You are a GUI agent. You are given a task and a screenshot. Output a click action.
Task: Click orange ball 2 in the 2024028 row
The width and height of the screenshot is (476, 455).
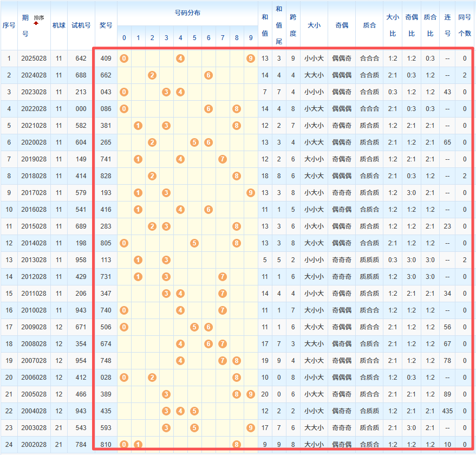(152, 75)
